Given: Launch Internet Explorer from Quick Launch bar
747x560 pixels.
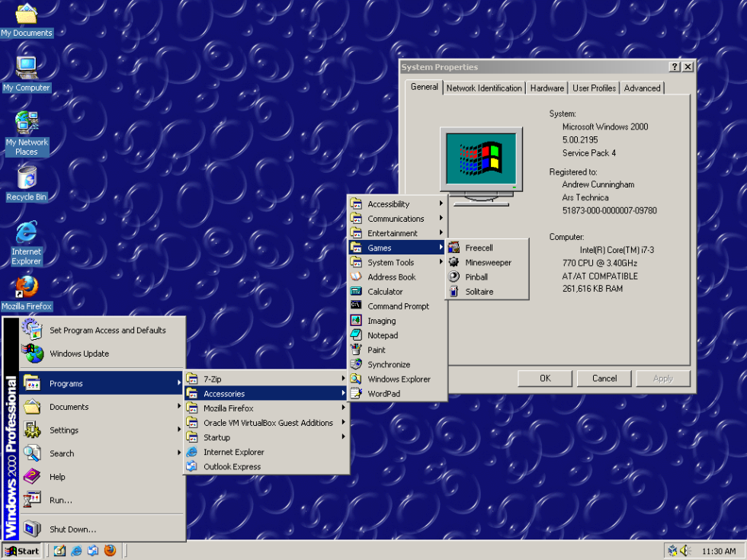Looking at the screenshot, I should point(76,550).
